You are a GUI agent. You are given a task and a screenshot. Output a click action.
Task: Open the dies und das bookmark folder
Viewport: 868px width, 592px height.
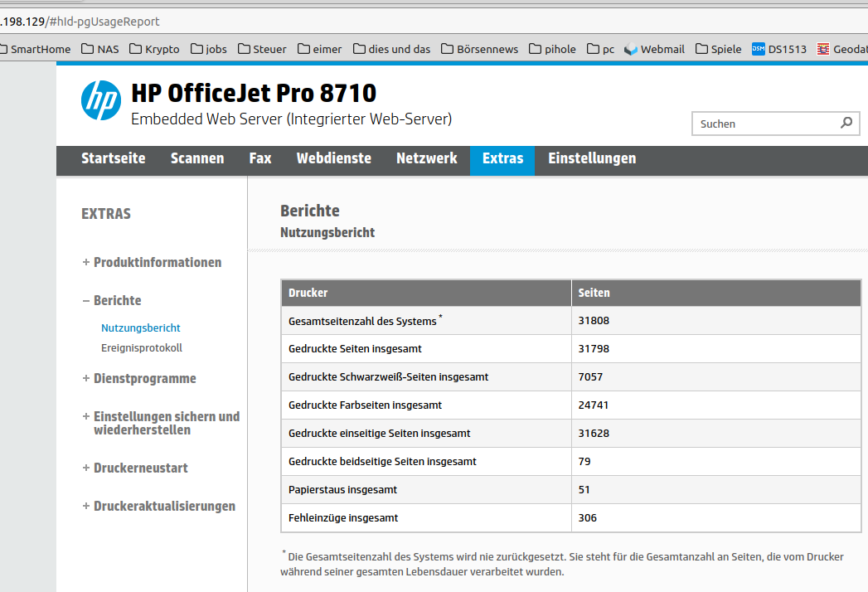(x=392, y=49)
